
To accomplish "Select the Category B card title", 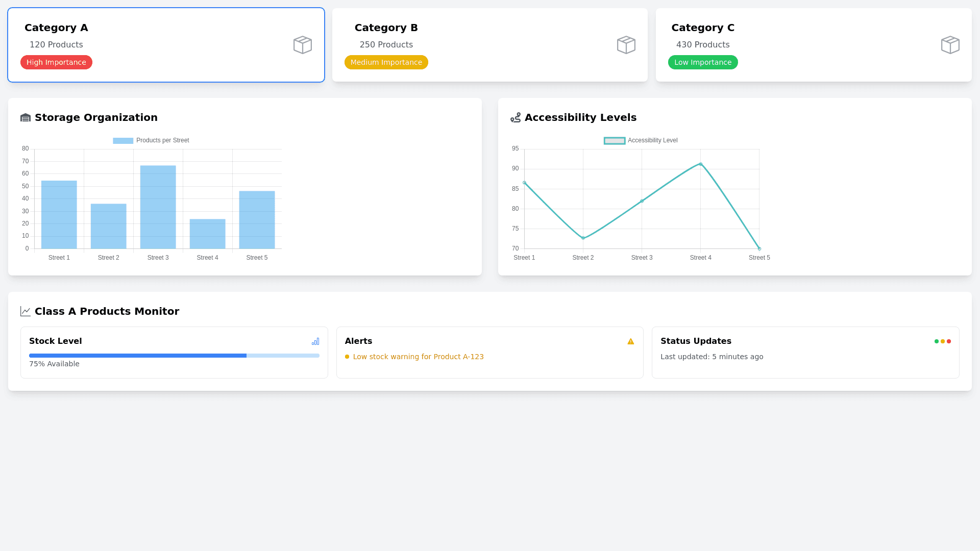I will click(386, 28).
